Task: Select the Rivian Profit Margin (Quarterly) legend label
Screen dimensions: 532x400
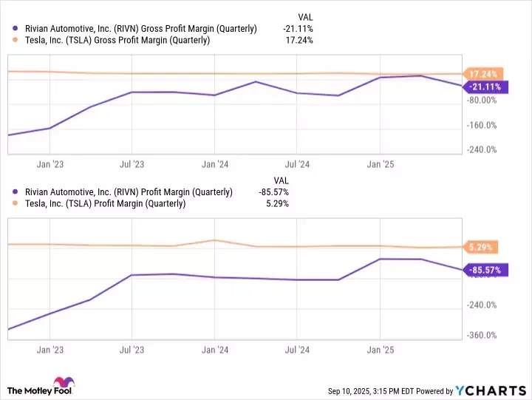Action: (x=127, y=191)
